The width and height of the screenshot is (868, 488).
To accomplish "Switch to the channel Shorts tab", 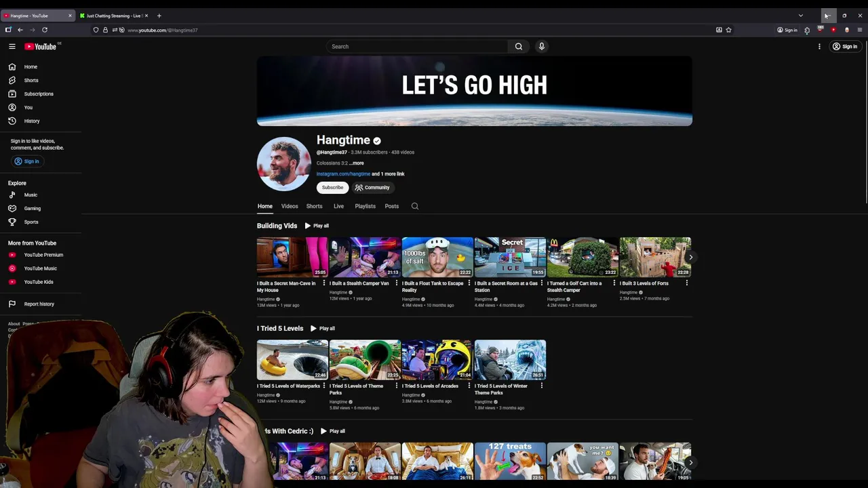I will (x=314, y=206).
